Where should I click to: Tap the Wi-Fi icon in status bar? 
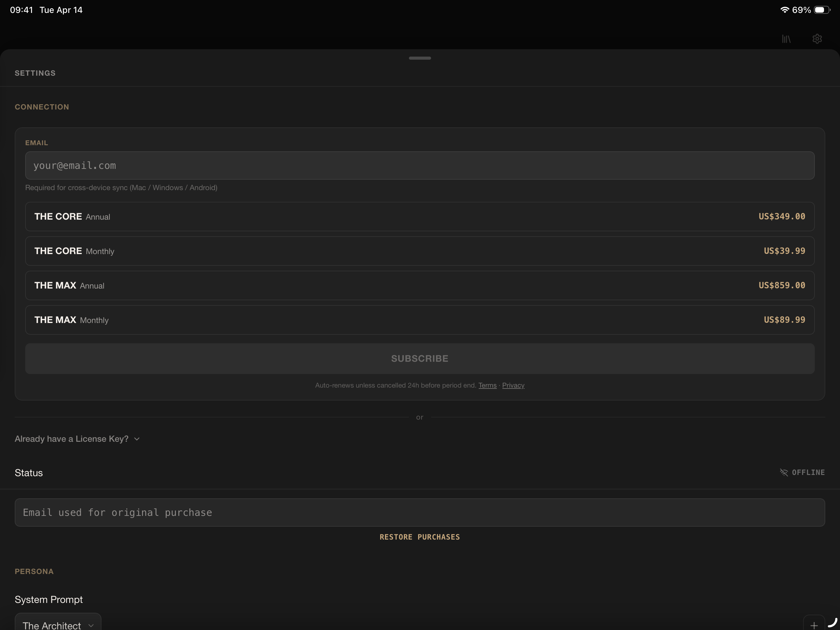[785, 10]
